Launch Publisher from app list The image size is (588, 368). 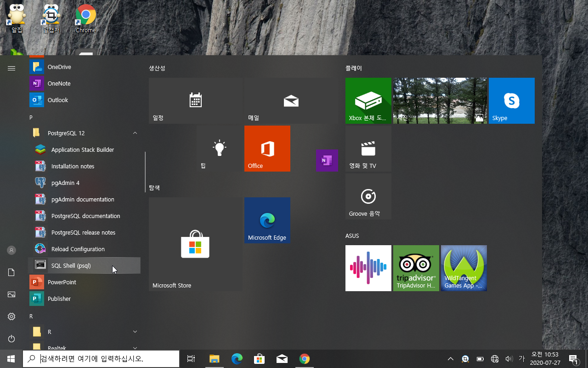pyautogui.click(x=84, y=299)
